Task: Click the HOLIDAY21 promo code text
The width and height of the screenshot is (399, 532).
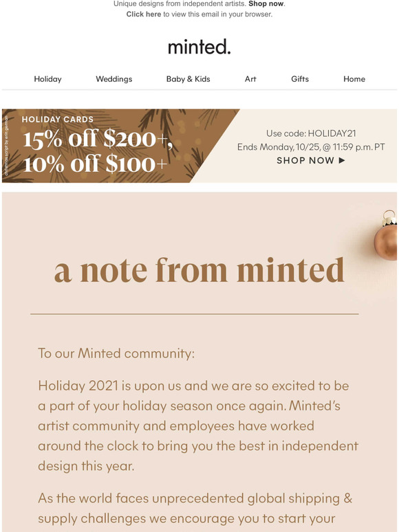Action: coord(332,133)
